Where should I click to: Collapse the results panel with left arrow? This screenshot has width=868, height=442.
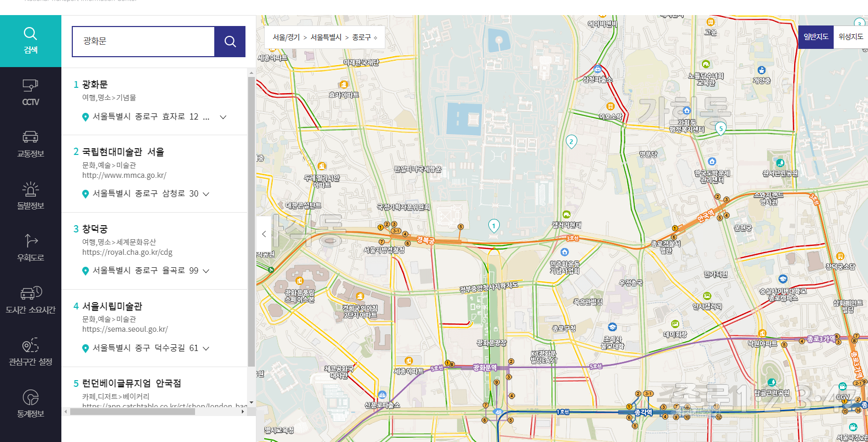pos(264,234)
